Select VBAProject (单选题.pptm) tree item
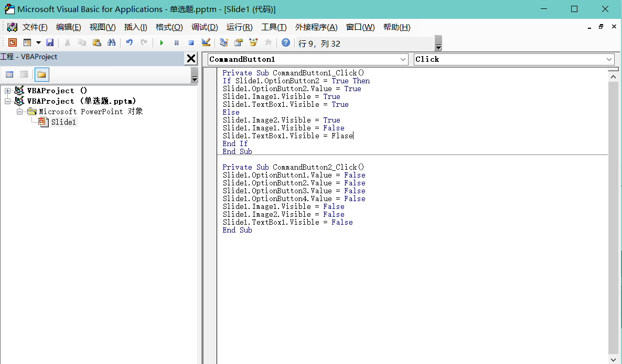 pyautogui.click(x=81, y=101)
